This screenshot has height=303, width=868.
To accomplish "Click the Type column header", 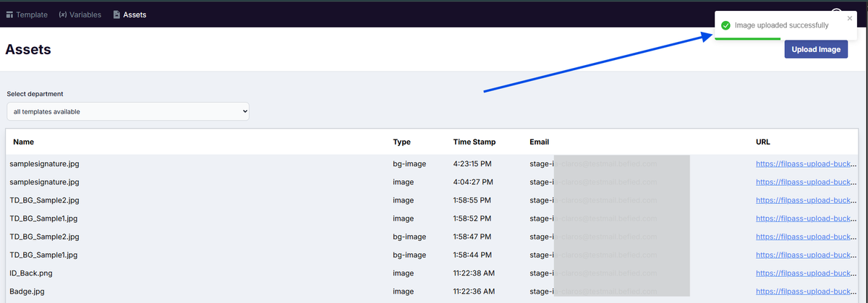I will (401, 142).
